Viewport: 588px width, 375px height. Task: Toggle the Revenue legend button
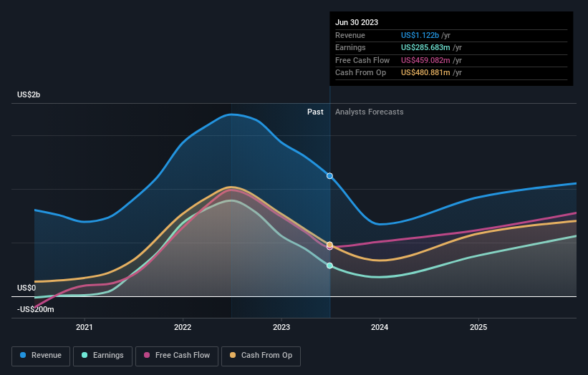(x=41, y=356)
